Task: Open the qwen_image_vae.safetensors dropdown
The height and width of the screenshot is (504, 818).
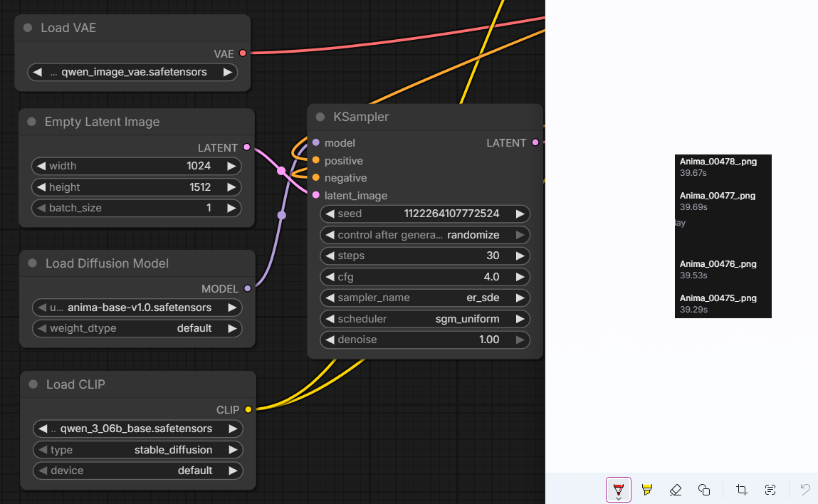Action: coord(132,72)
